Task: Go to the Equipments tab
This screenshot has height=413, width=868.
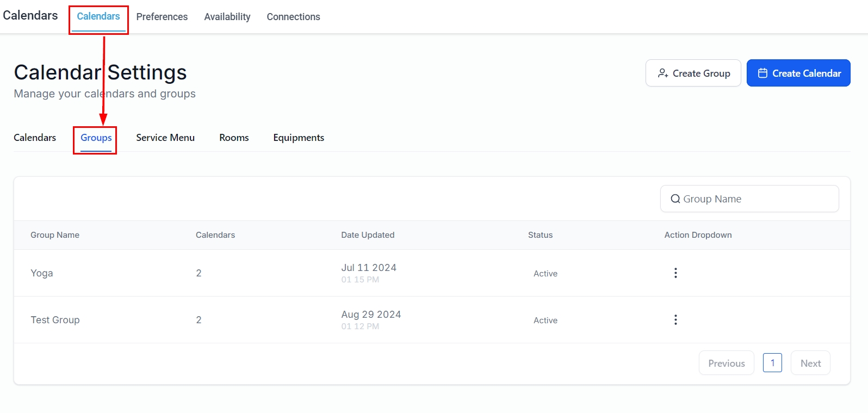Action: pos(299,138)
